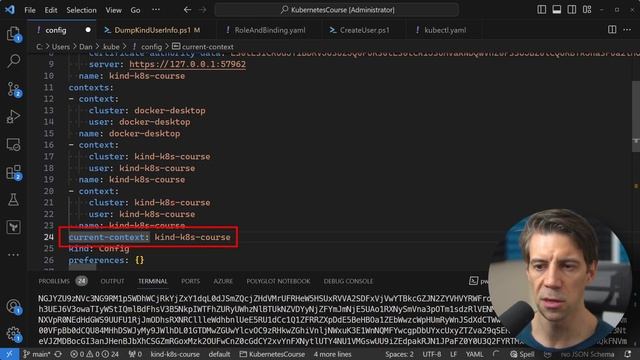
Task: Open the AZURE panel tab
Action: tap(223, 281)
